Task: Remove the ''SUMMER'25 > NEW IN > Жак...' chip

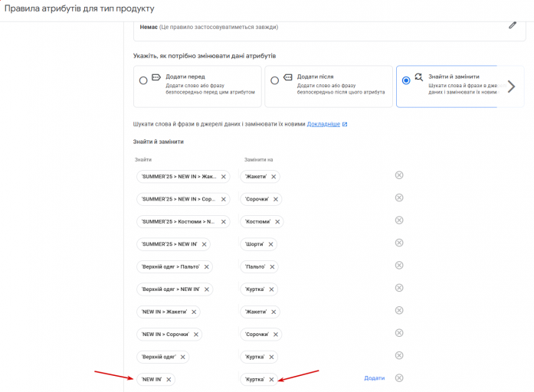Action: click(224, 177)
